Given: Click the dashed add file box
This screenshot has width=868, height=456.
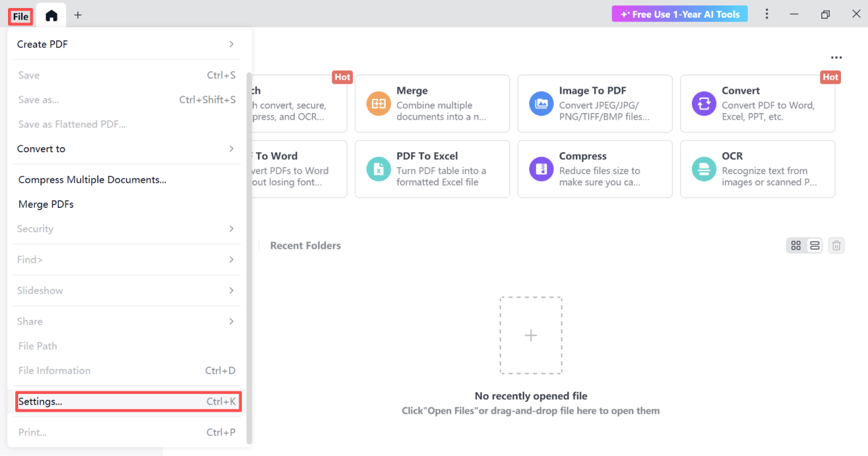Looking at the screenshot, I should point(531,335).
